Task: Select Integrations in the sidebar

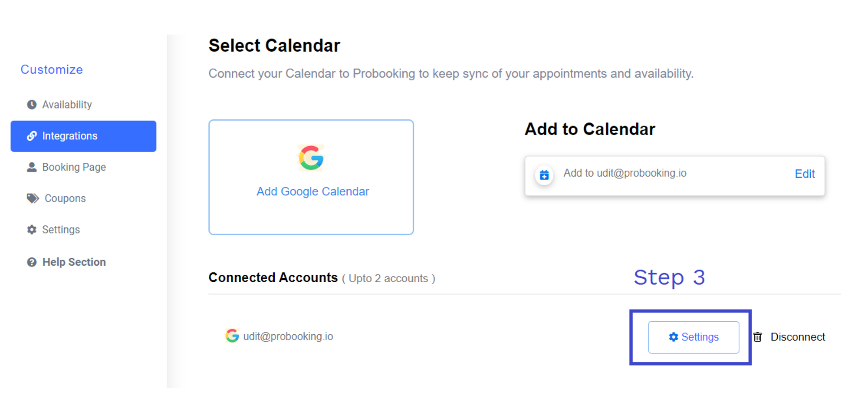Action: pos(83,136)
